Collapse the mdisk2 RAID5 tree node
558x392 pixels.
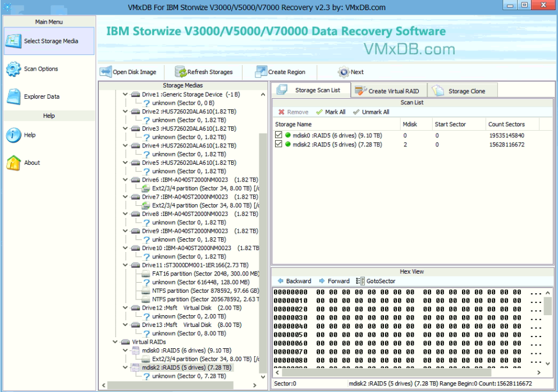(x=125, y=367)
